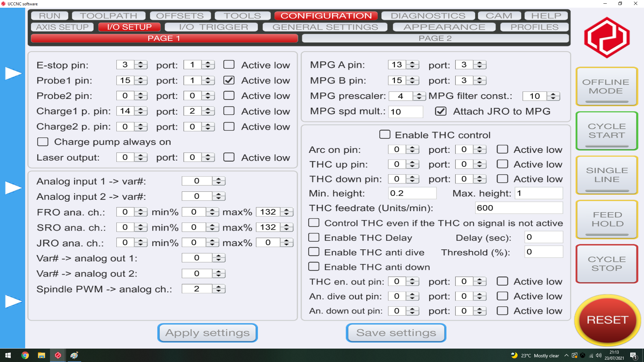Open the PAGE 2 tab

(435, 38)
